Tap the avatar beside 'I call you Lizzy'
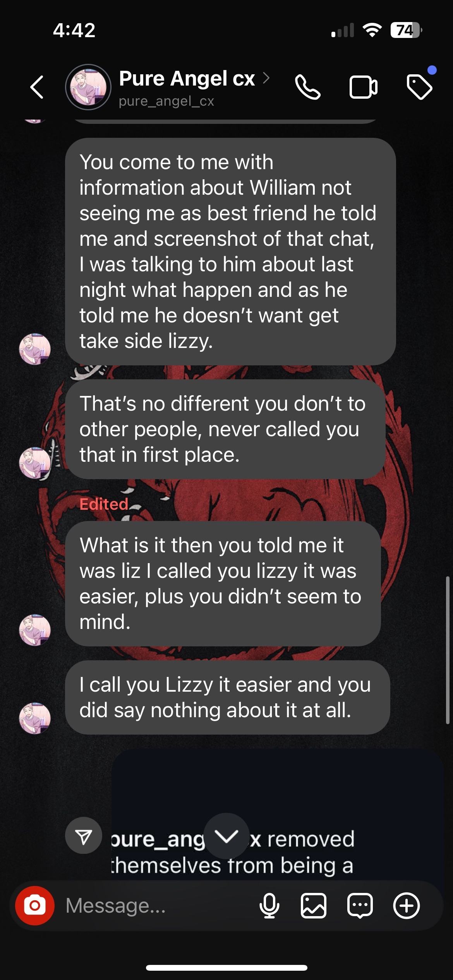Image resolution: width=453 pixels, height=980 pixels. pos(35,718)
